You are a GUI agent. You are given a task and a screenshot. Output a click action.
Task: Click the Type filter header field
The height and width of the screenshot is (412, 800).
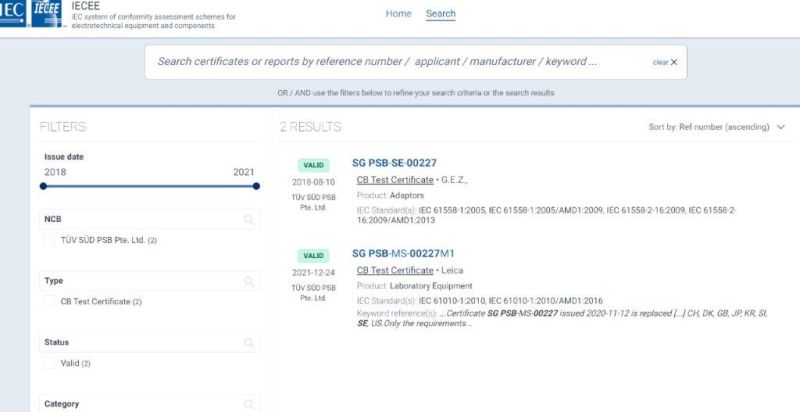[x=149, y=281]
